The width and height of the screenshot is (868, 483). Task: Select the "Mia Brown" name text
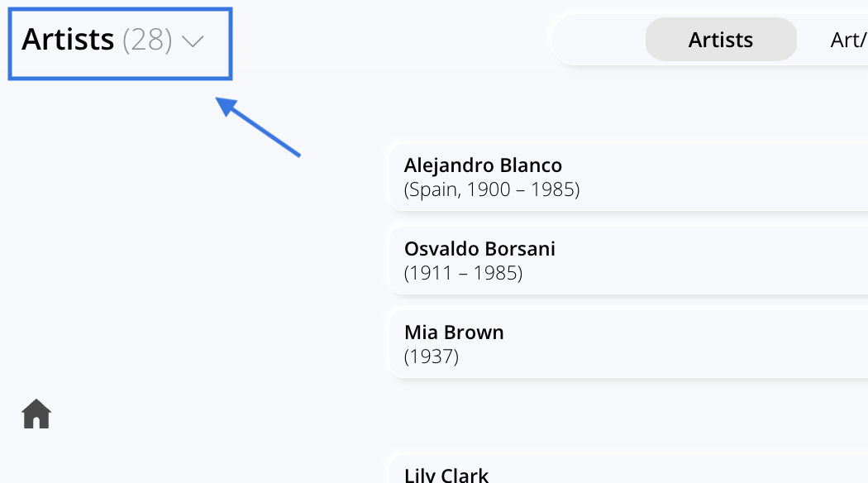pos(454,332)
